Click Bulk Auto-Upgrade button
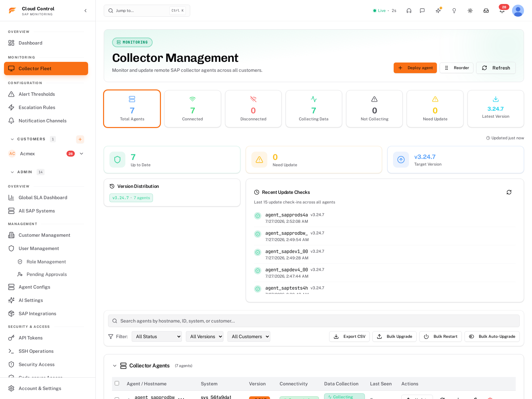Viewport: 532px width, 399px height. (492, 336)
